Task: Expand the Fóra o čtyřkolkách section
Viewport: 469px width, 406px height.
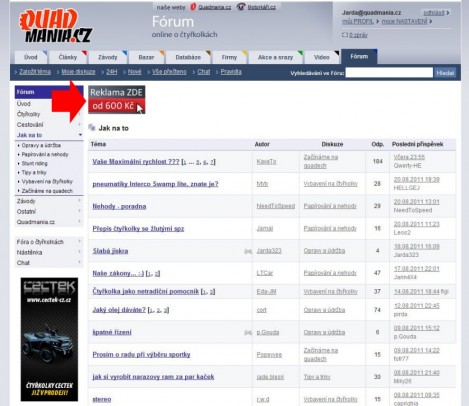Action: point(80,241)
